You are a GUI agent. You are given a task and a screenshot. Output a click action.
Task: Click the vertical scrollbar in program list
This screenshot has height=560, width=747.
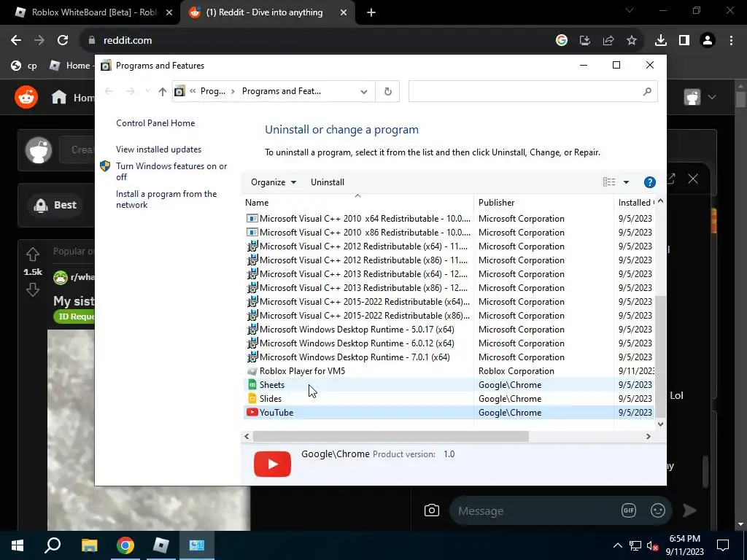coord(660,356)
